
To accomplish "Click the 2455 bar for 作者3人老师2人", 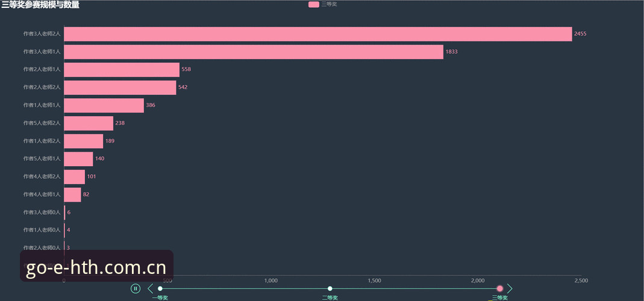I will click(318, 34).
